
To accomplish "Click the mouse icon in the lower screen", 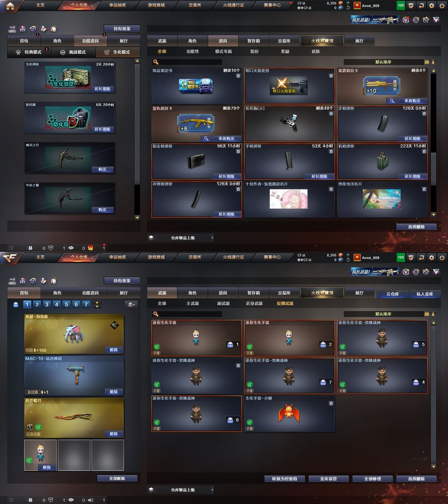I will click(54, 281).
